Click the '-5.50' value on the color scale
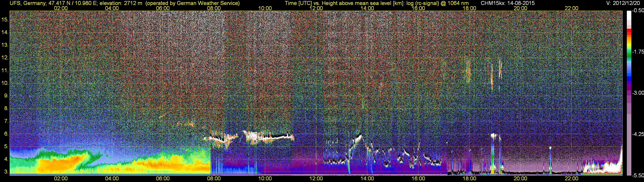 (638, 176)
